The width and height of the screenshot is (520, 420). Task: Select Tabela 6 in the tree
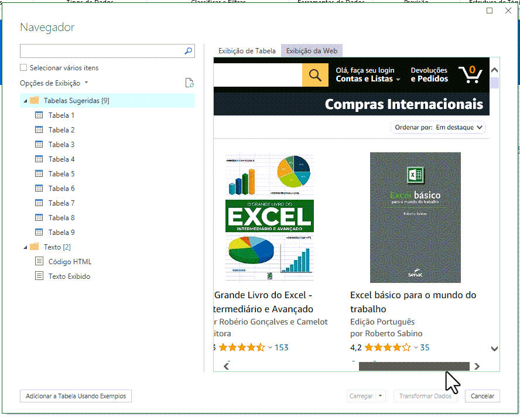[61, 189]
